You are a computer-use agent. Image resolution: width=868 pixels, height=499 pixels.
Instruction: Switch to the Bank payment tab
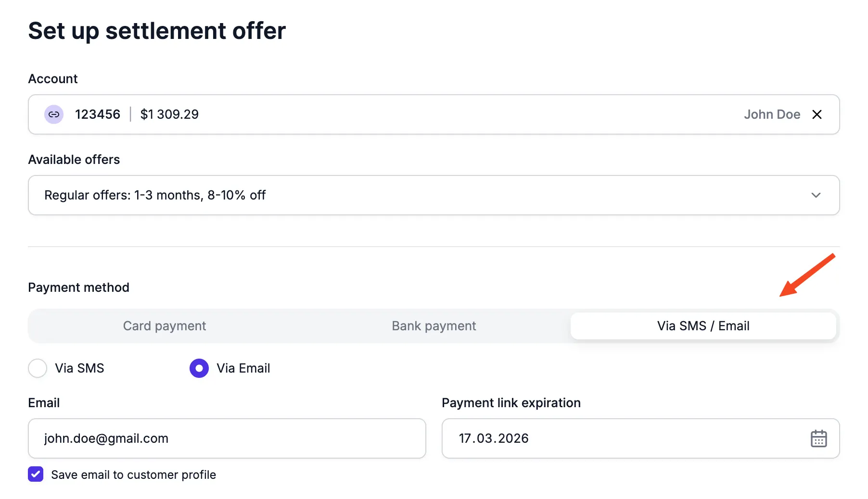(434, 326)
